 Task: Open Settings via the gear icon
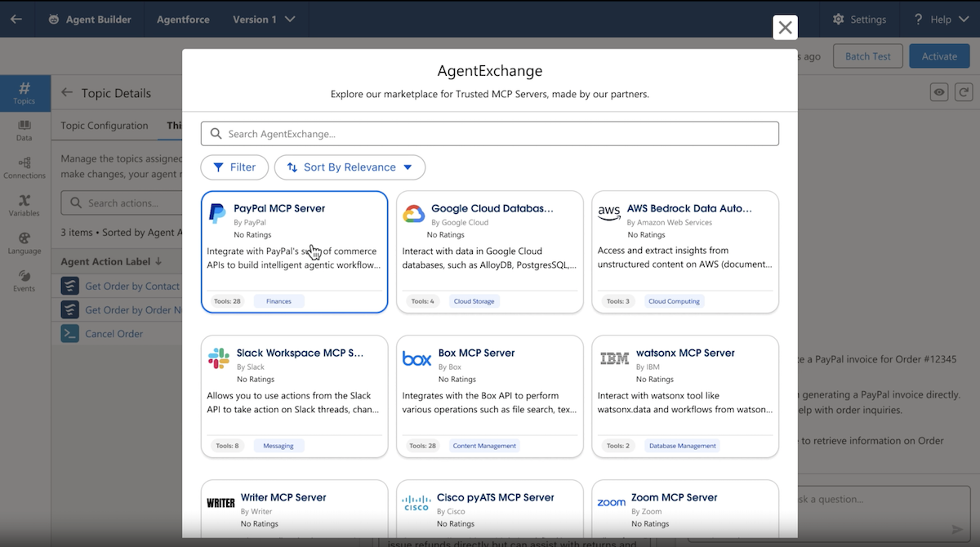point(839,20)
